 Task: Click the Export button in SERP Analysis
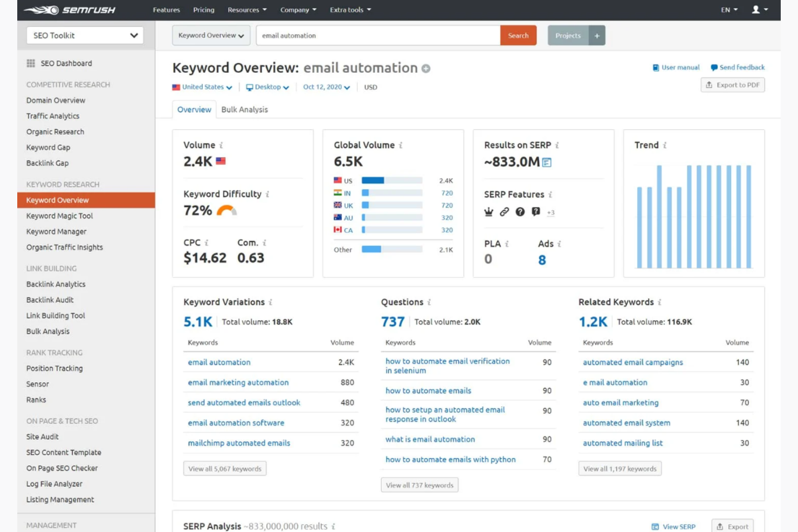732,526
